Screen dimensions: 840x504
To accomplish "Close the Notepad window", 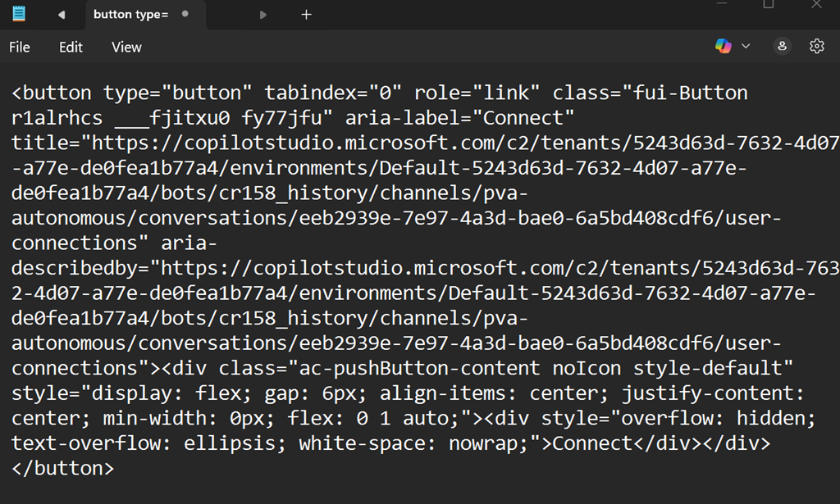I will click(x=816, y=4).
